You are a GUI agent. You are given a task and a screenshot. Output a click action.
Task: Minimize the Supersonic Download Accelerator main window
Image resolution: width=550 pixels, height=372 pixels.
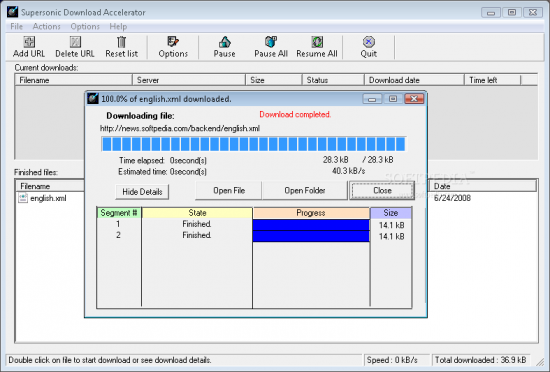coord(491,13)
